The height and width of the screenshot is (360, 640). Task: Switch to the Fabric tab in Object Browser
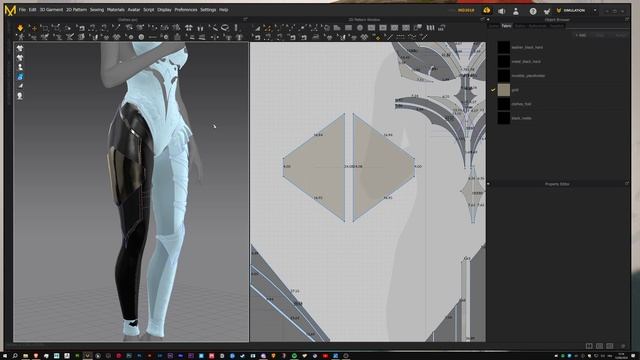506,26
